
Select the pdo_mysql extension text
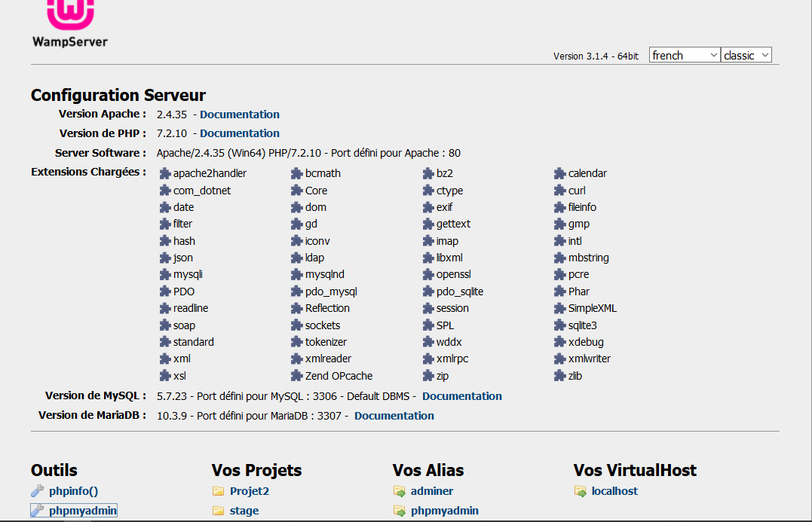coord(331,292)
